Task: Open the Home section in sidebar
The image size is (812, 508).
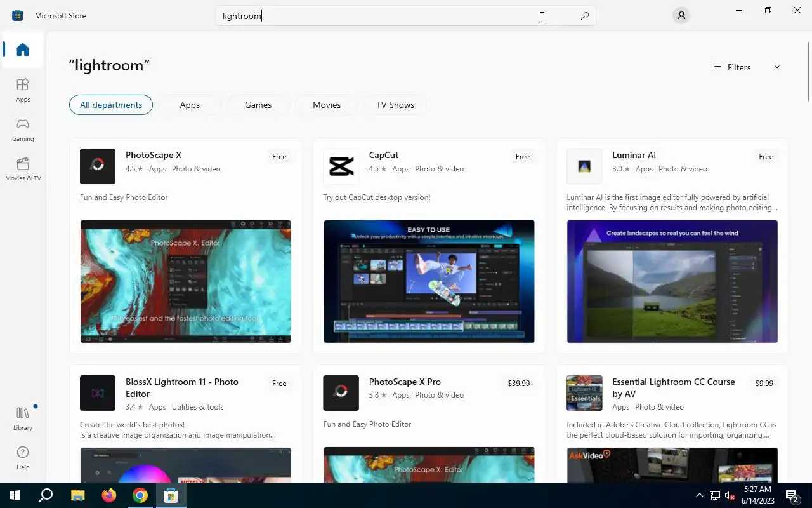Action: click(23, 50)
